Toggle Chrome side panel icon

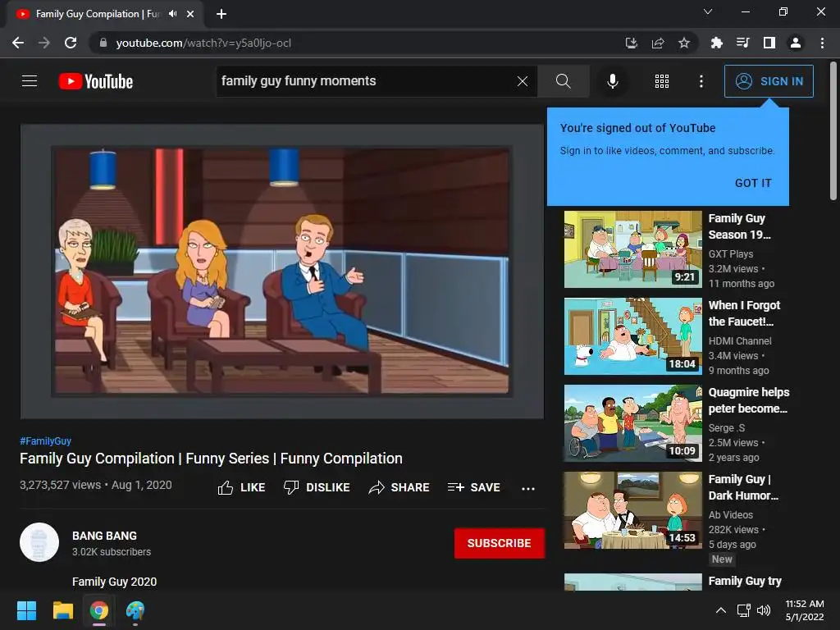(x=769, y=43)
